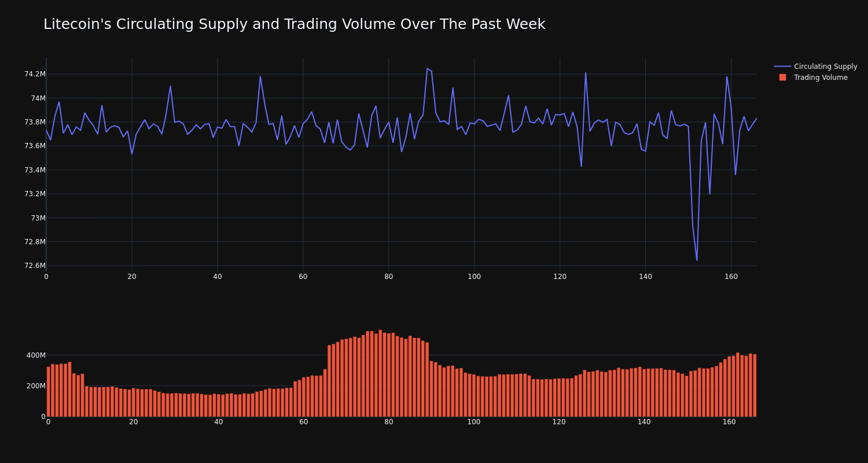The width and height of the screenshot is (868, 463).
Task: Click the last trading volume bar on the right
Action: tap(755, 385)
